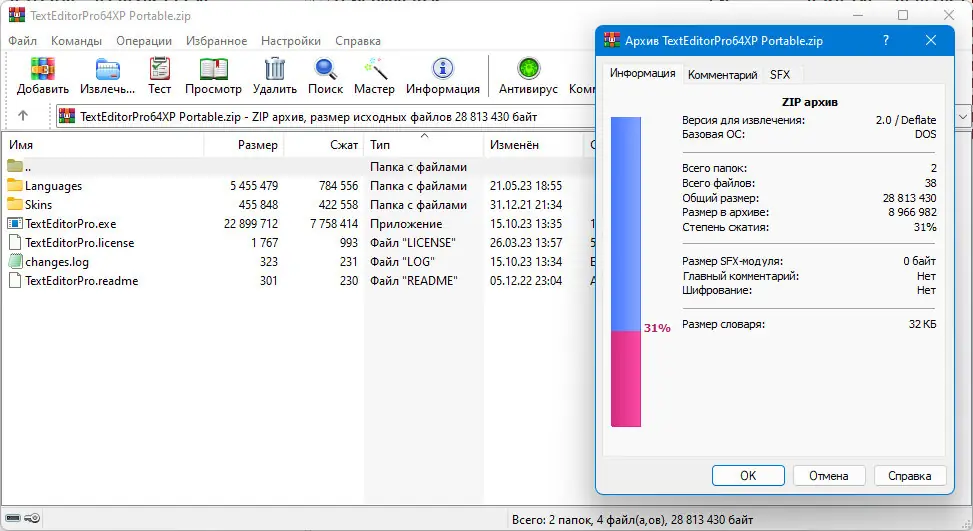Sort by the Изменён column header
This screenshot has width=973, height=531.
click(534, 145)
